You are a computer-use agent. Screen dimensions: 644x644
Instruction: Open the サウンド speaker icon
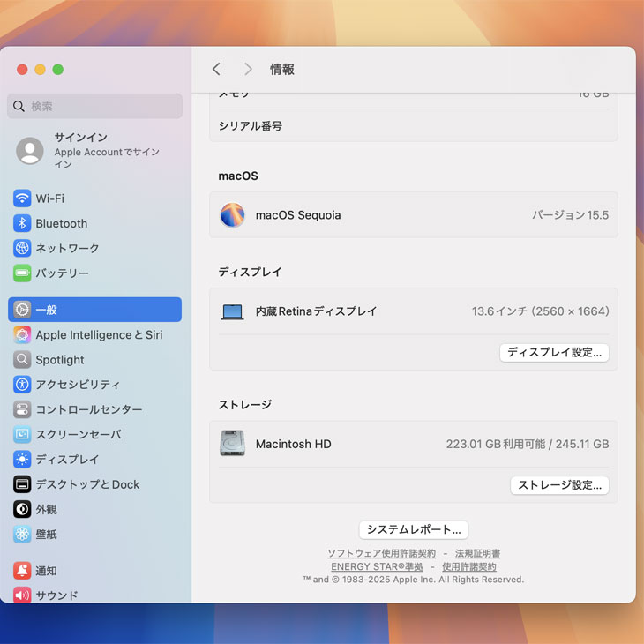(22, 595)
